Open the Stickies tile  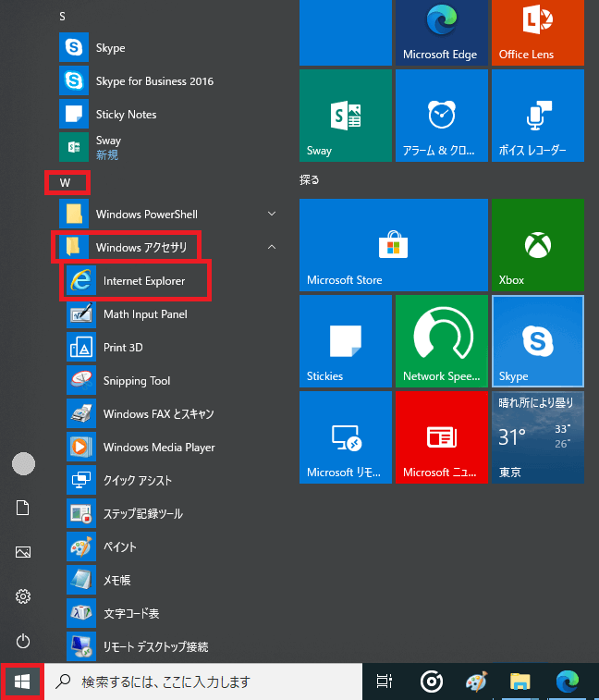(346, 341)
